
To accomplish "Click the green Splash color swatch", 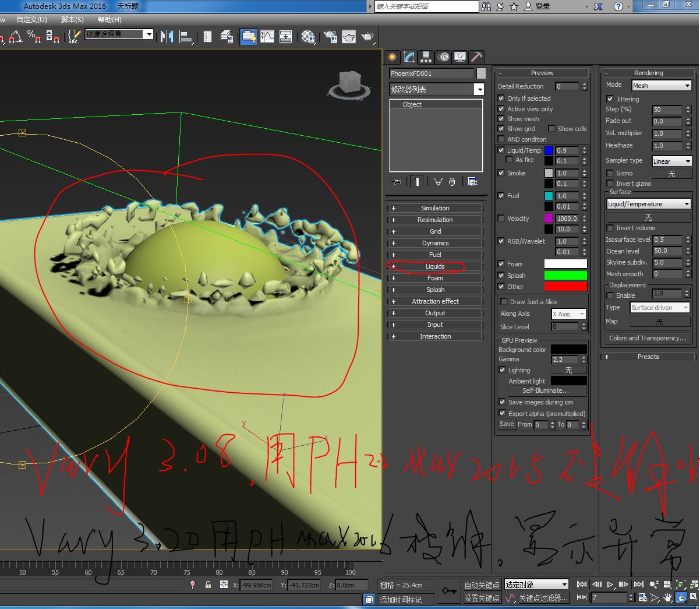I will click(x=565, y=276).
